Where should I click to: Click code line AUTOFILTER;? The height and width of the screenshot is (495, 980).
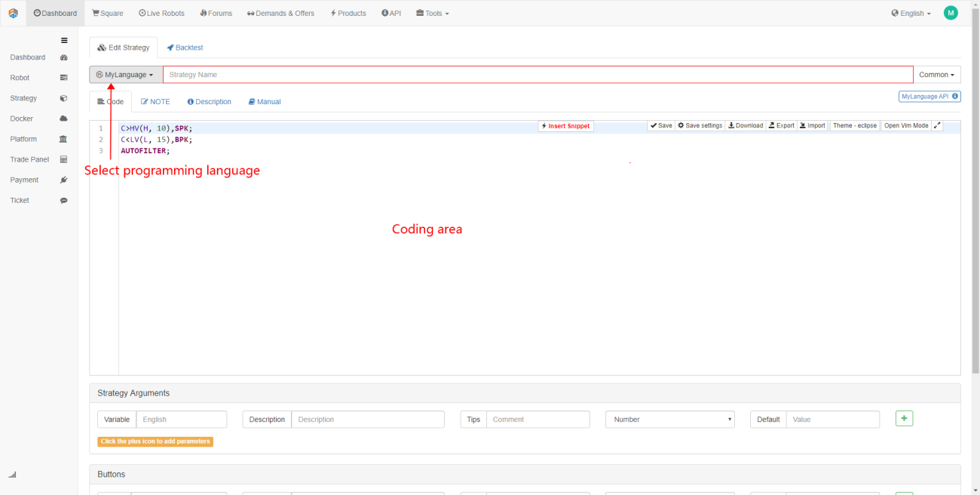145,151
